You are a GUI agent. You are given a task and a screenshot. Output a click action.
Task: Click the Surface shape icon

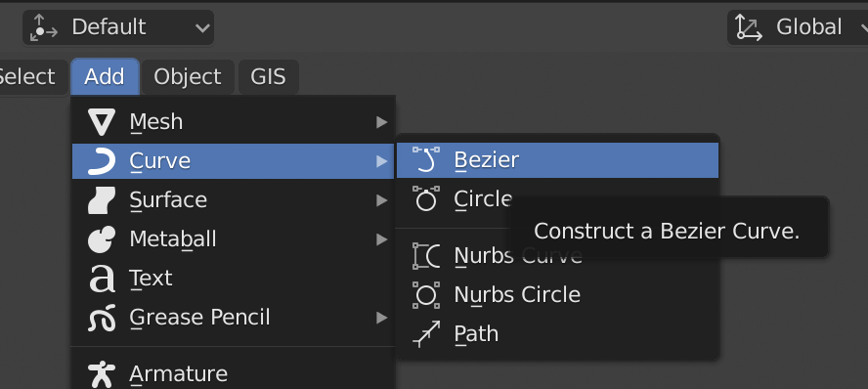point(102,200)
